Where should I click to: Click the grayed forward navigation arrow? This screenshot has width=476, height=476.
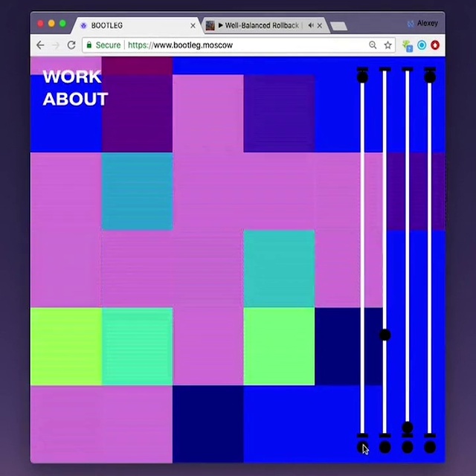tap(56, 45)
